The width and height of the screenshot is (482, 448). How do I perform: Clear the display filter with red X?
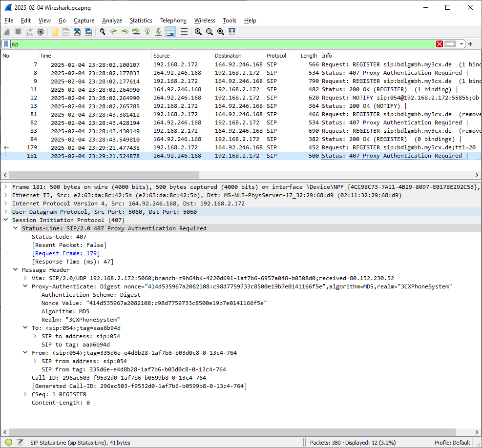(440, 44)
